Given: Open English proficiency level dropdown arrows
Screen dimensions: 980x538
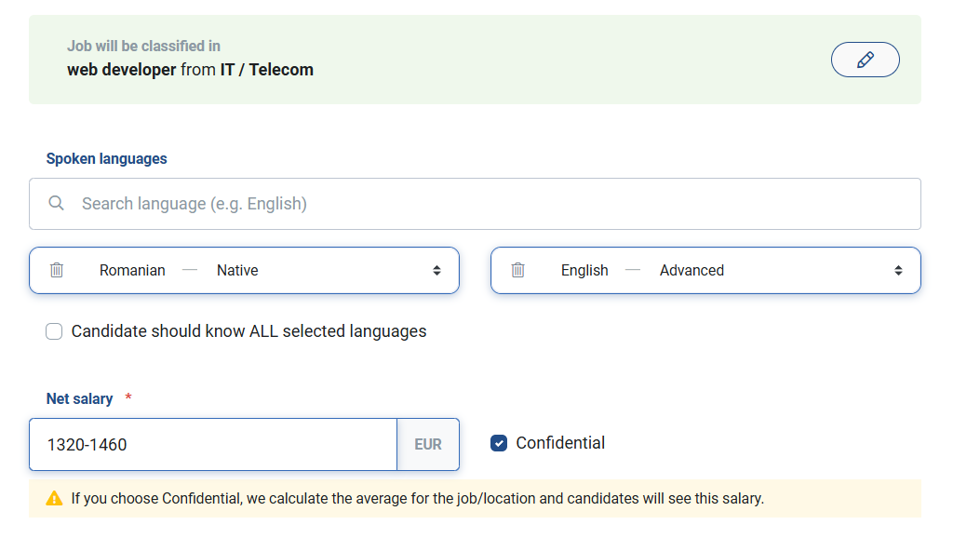Looking at the screenshot, I should click(x=898, y=271).
